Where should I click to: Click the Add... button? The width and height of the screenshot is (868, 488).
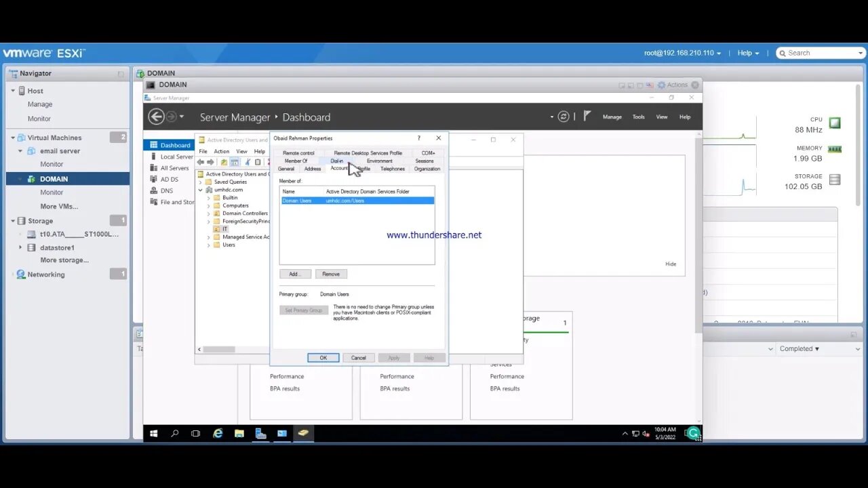[295, 274]
